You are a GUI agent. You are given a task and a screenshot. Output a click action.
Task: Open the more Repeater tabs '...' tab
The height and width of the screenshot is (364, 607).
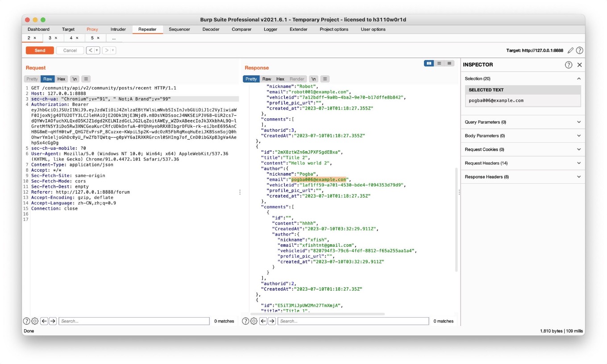(114, 38)
